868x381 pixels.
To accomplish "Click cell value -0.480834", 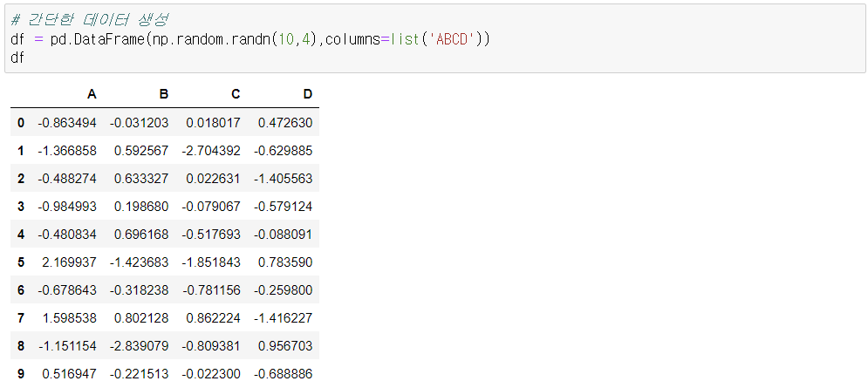I will 67,235.
